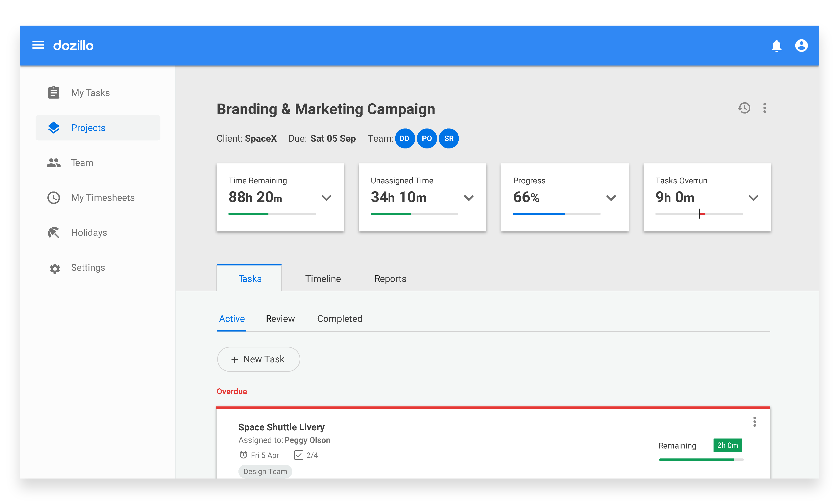The width and height of the screenshot is (839, 504).
Task: Expand the Time Remaining card chevron
Action: tap(326, 198)
